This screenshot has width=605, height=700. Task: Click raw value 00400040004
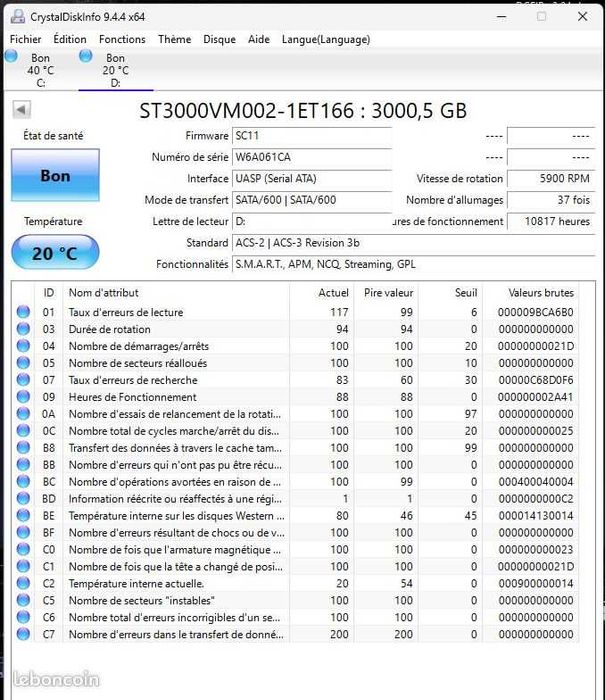click(535, 482)
